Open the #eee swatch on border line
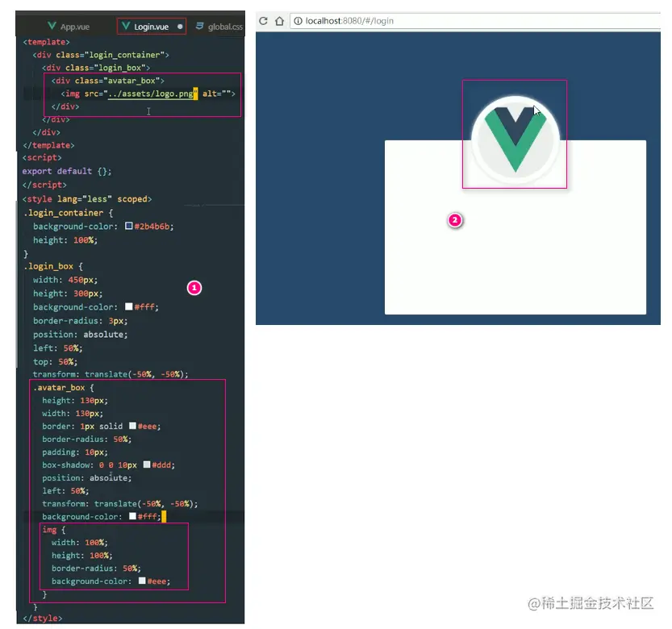672x629 pixels. [133, 426]
